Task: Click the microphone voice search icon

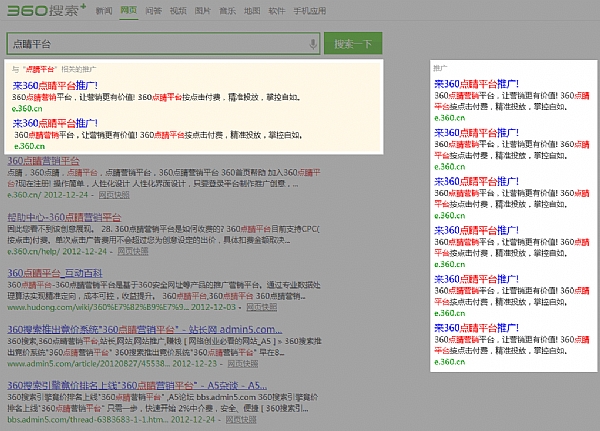Action: [313, 44]
